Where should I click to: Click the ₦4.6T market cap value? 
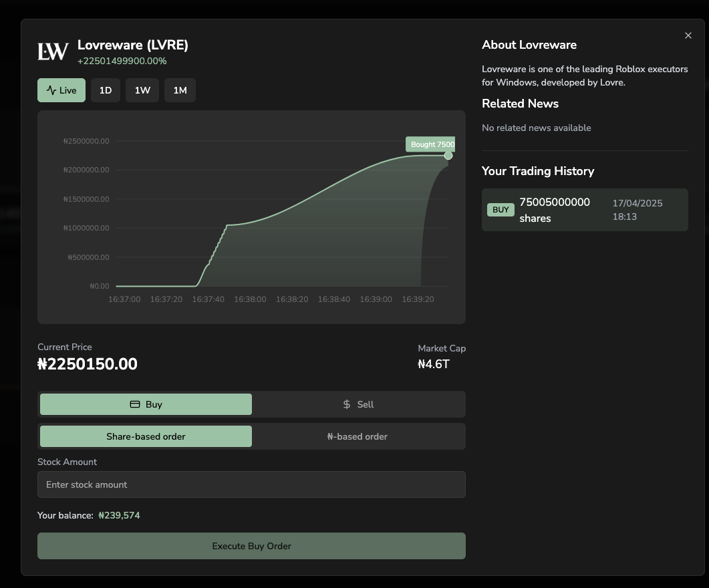click(434, 364)
